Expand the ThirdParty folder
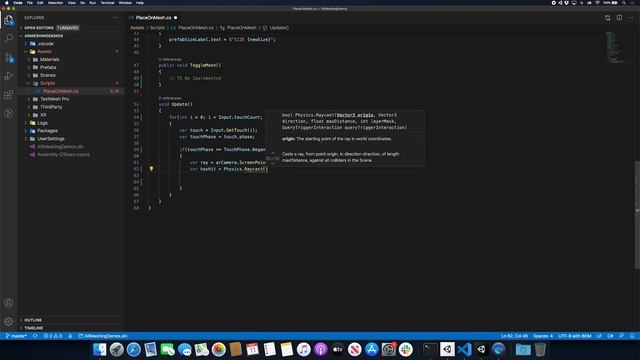The width and height of the screenshot is (640, 360). click(71, 107)
